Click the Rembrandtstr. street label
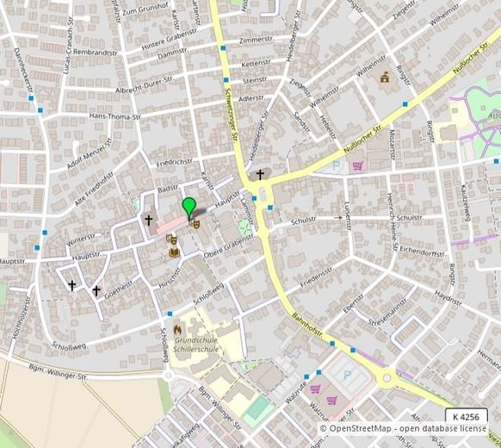The width and height of the screenshot is (501, 448). coord(96,52)
